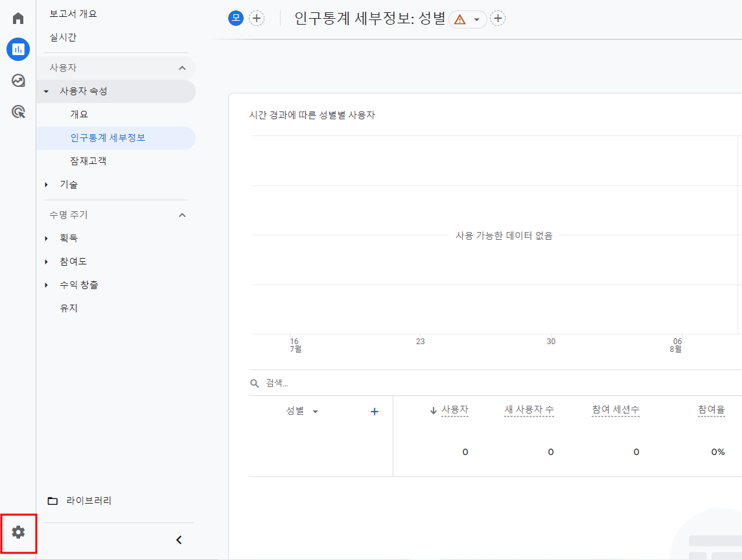Select 인구통계 세부정보 menu item
Viewport: 742px width, 560px height.
coord(115,138)
